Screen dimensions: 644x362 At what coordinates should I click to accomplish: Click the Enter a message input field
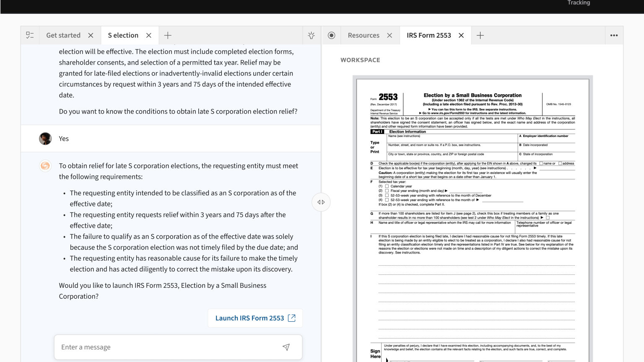[x=168, y=347]
